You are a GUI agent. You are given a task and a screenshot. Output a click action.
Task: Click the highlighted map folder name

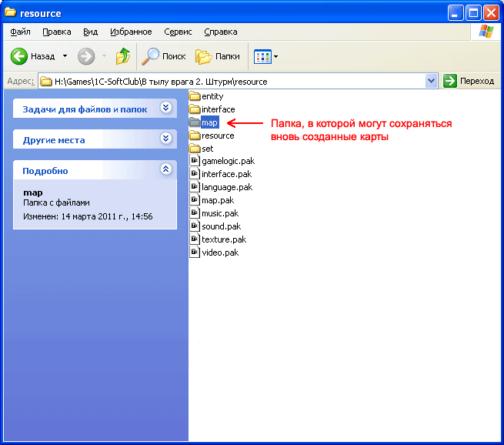click(x=209, y=122)
